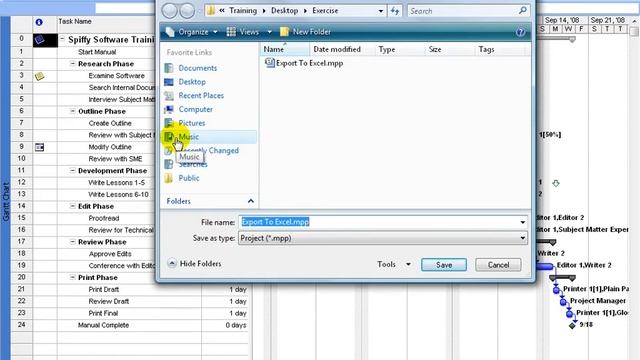Open Computer in favorite links

[x=196, y=109]
